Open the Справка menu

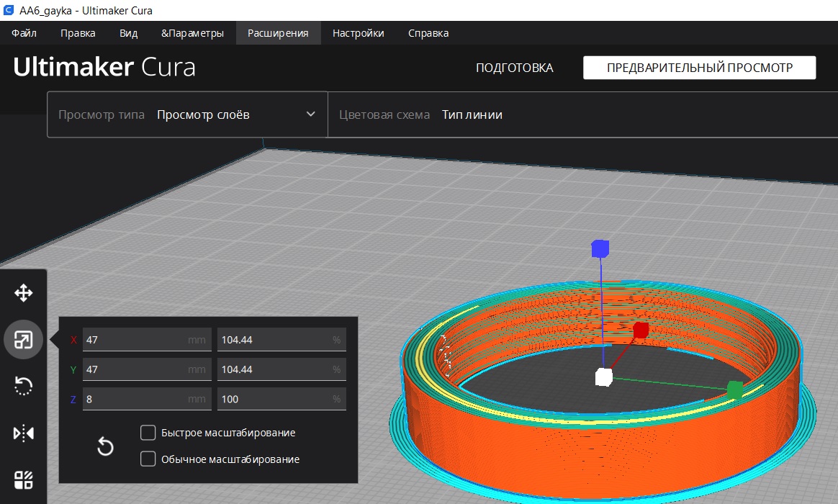click(x=428, y=33)
